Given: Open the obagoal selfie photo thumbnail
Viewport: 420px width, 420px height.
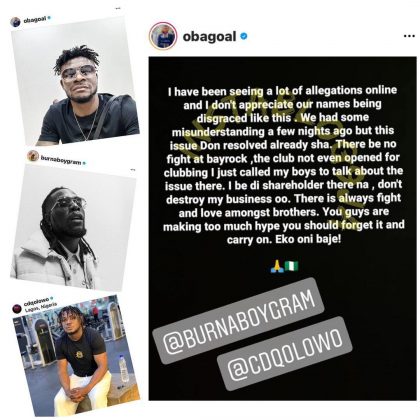Looking at the screenshot, I should [76, 87].
